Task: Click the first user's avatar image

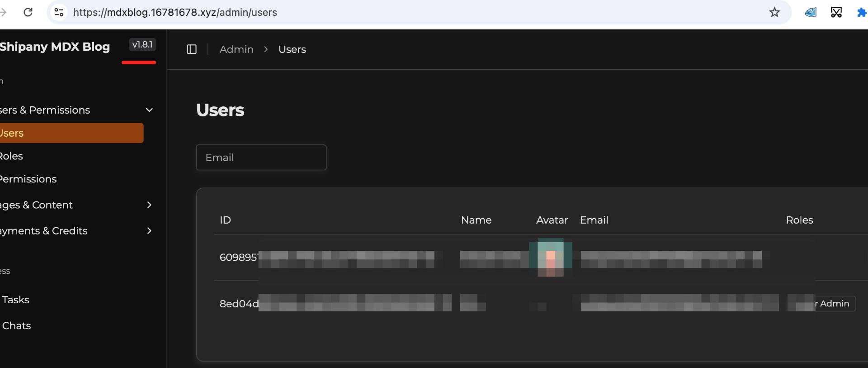Action: coord(551,257)
